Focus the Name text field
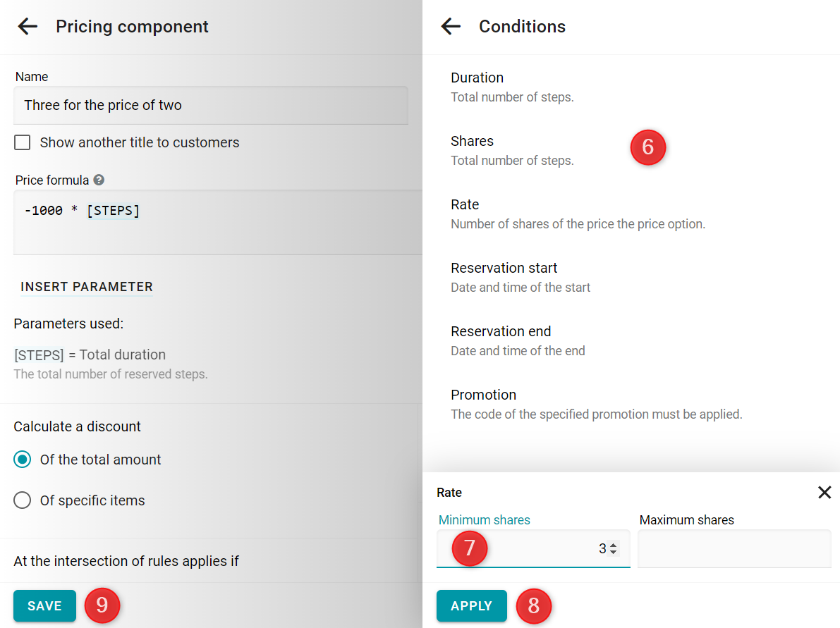This screenshot has width=840, height=628. pos(211,106)
